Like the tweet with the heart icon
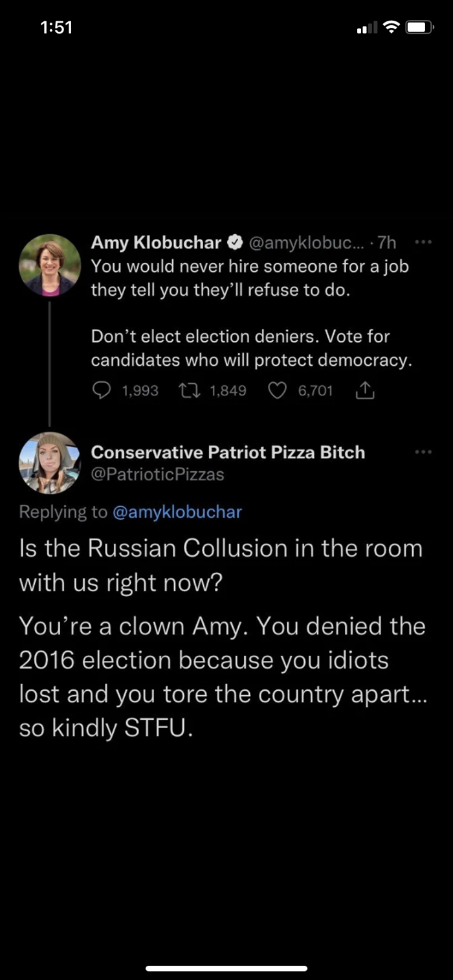The width and height of the screenshot is (453, 980). tap(278, 390)
